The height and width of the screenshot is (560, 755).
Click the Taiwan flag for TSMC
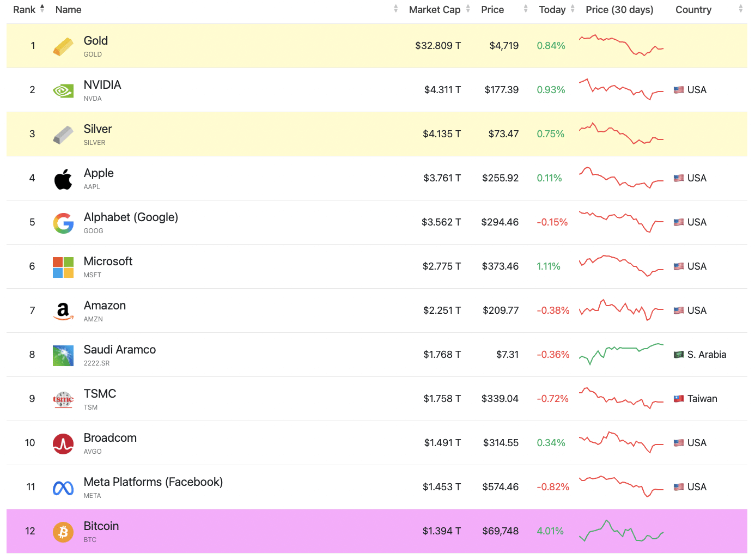pyautogui.click(x=679, y=399)
